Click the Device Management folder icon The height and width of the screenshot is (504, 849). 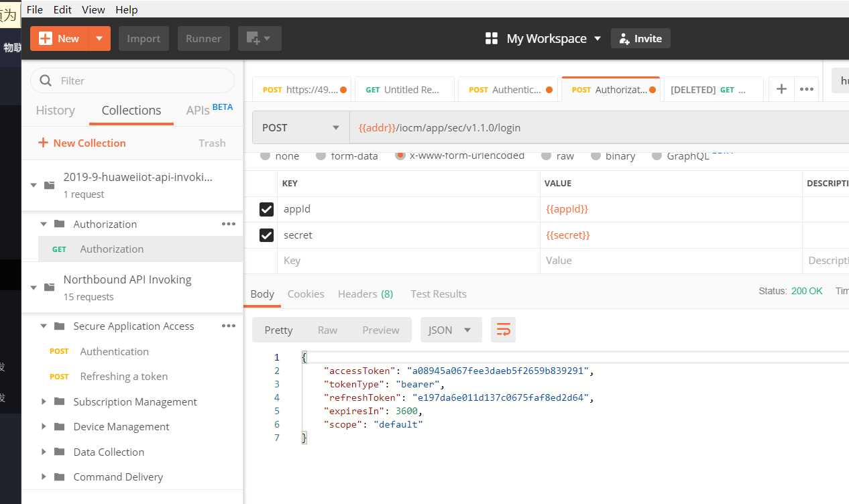(x=59, y=426)
